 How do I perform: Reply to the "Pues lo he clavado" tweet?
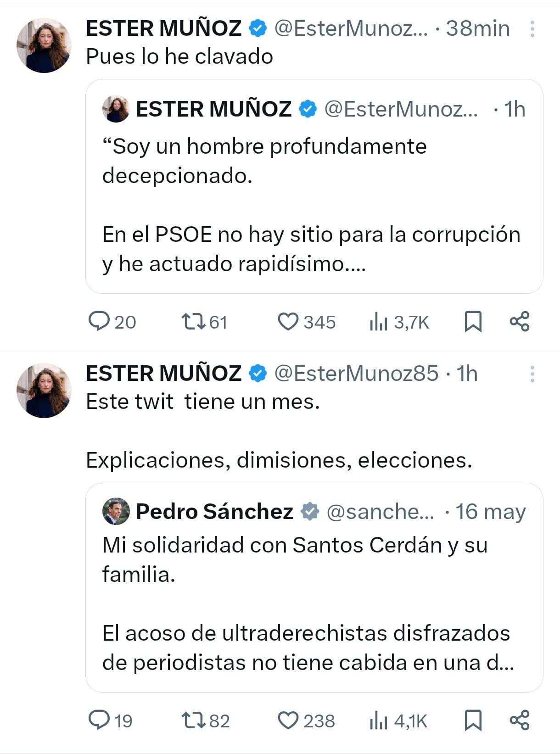click(99, 321)
